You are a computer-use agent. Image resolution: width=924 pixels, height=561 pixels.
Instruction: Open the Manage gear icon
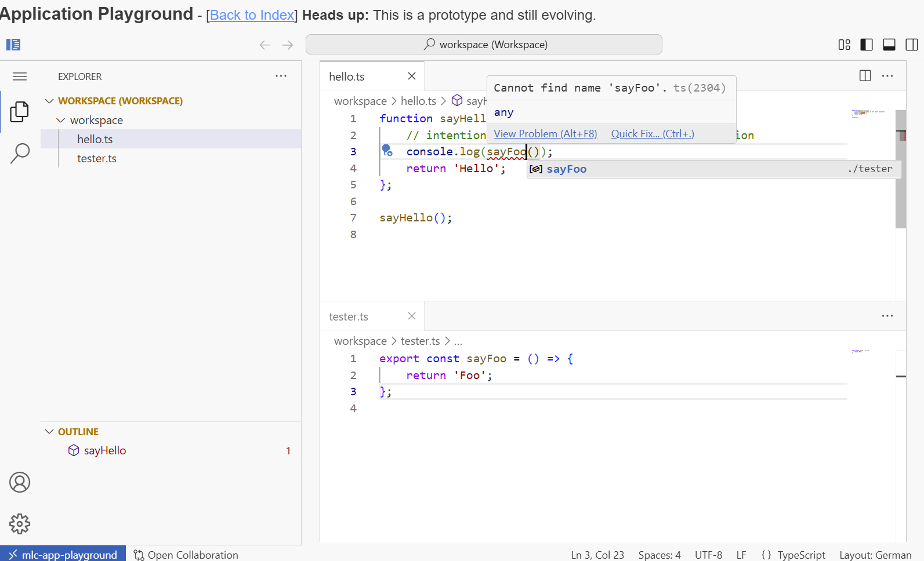(x=20, y=524)
